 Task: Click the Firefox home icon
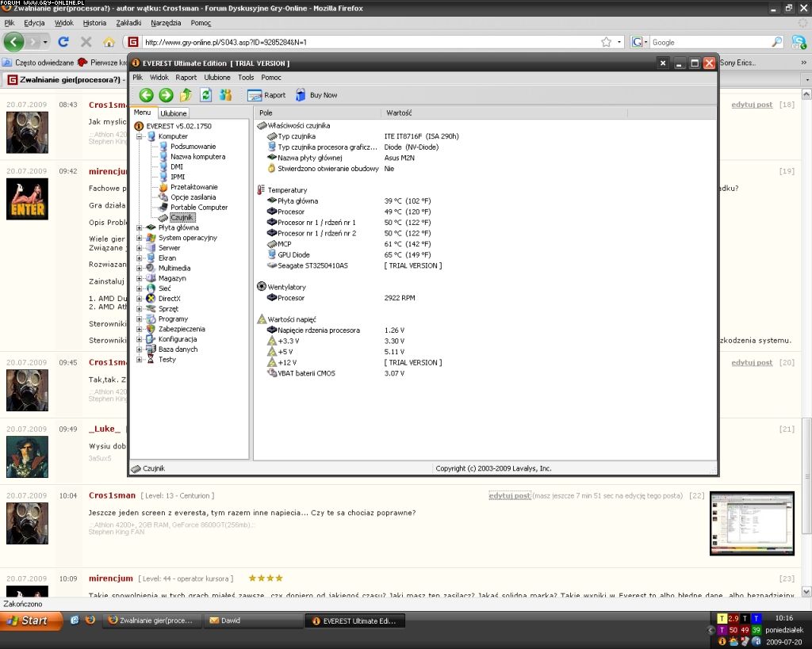(109, 42)
